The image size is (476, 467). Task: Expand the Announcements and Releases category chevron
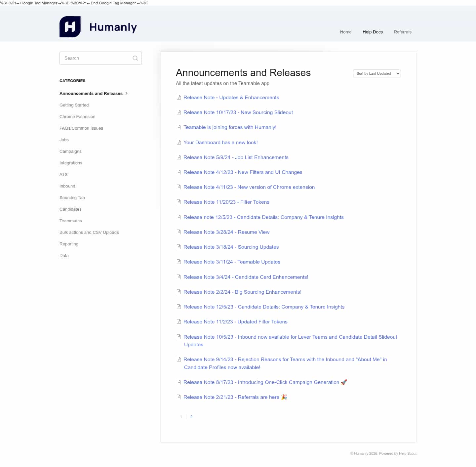coord(126,93)
